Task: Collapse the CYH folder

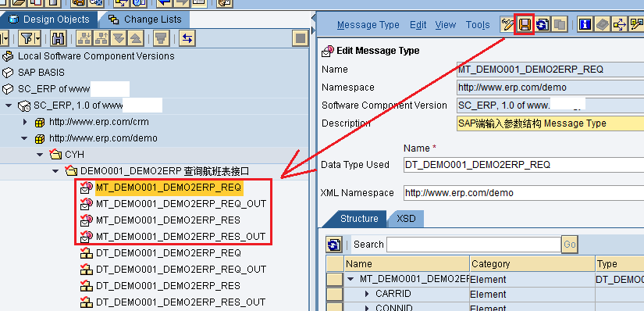Action: click(x=40, y=155)
